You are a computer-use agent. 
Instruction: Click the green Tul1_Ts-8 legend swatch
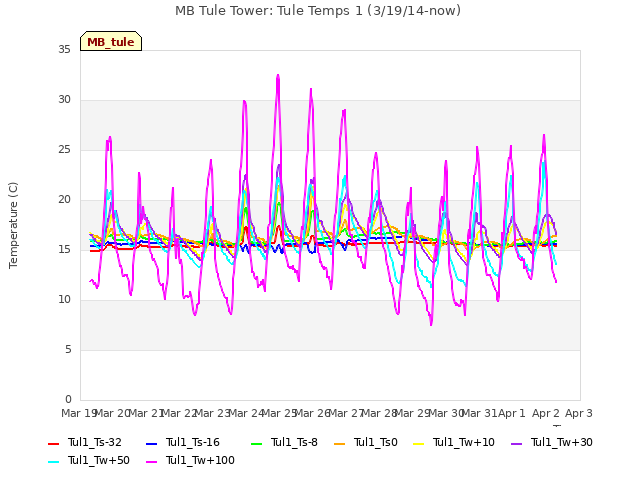256,444
